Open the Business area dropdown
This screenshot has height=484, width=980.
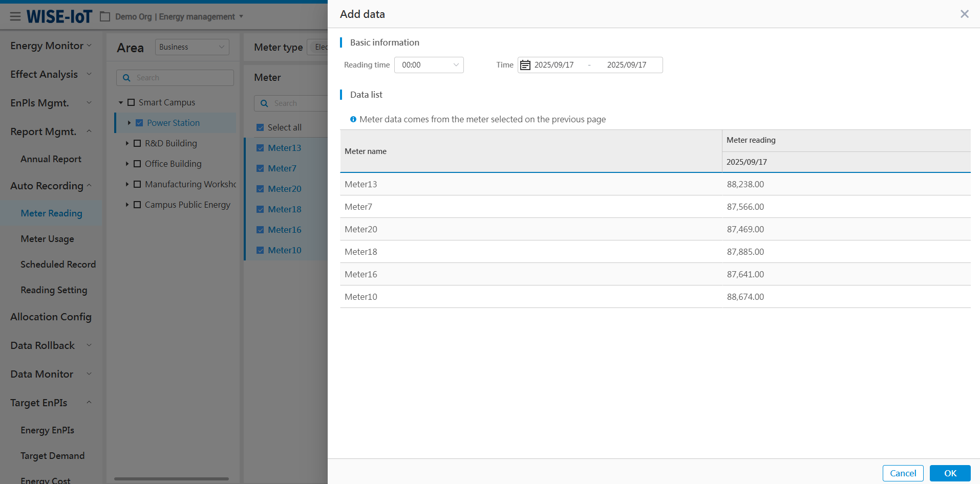(x=192, y=47)
